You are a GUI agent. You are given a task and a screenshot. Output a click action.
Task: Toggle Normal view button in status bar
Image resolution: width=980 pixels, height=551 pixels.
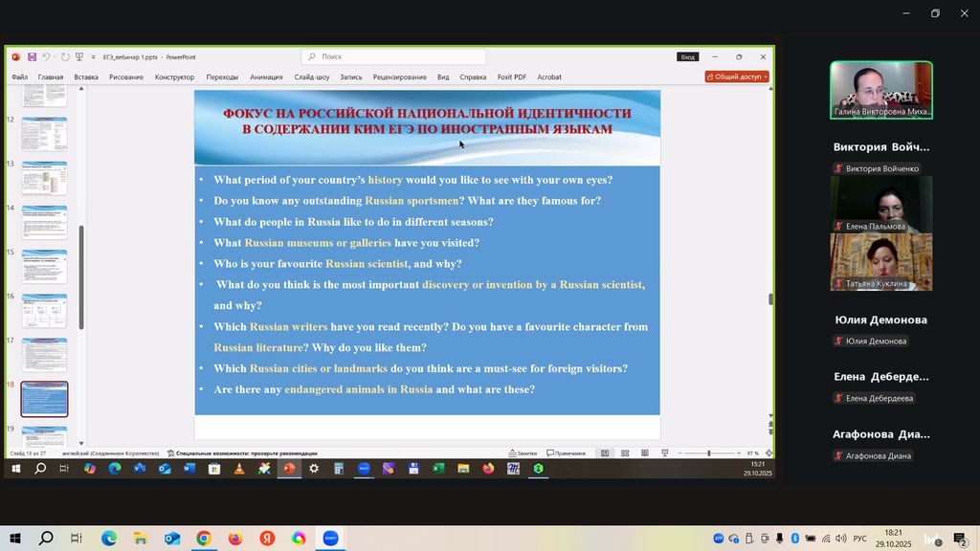click(605, 453)
